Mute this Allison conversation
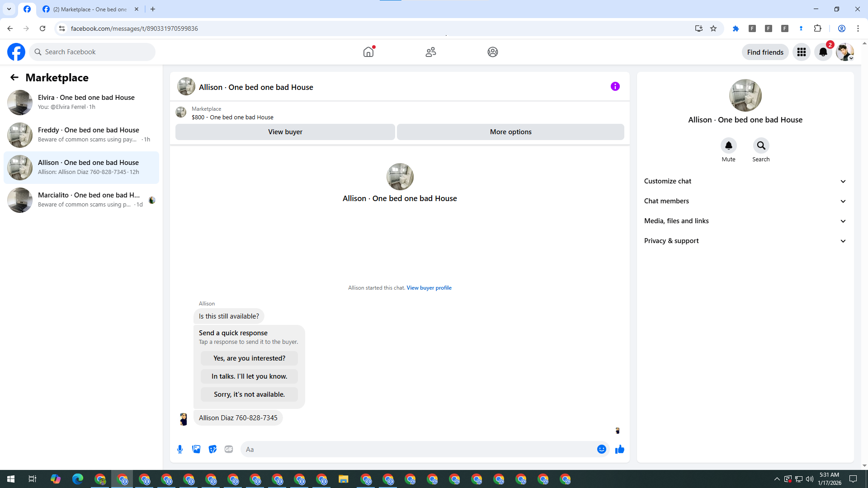The width and height of the screenshot is (868, 488). click(728, 146)
